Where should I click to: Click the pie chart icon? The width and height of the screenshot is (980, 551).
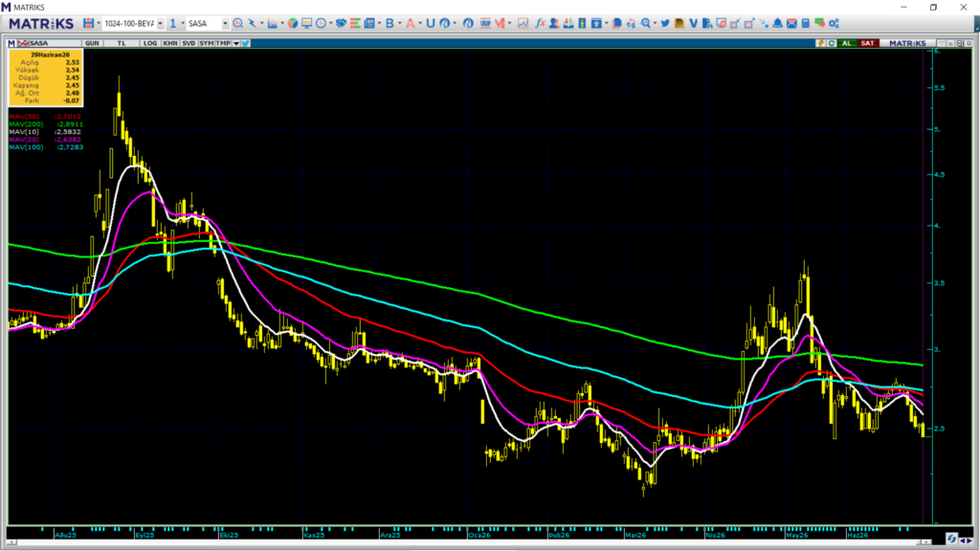(x=293, y=23)
